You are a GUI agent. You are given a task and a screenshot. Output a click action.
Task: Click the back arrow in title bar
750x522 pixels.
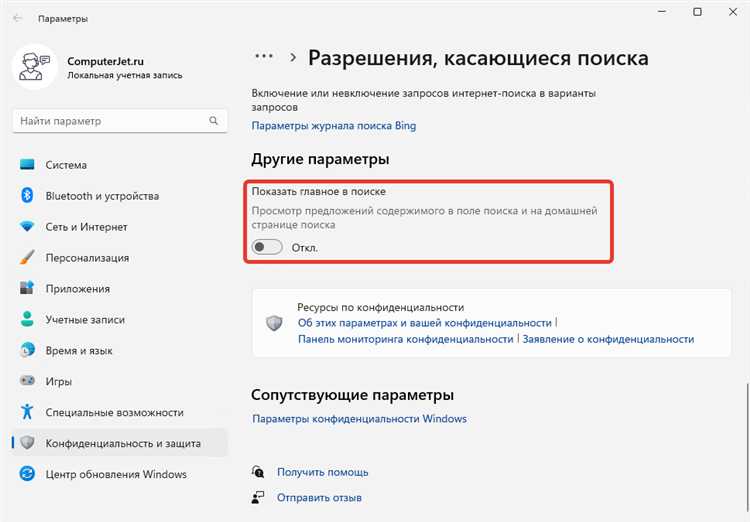[18, 19]
